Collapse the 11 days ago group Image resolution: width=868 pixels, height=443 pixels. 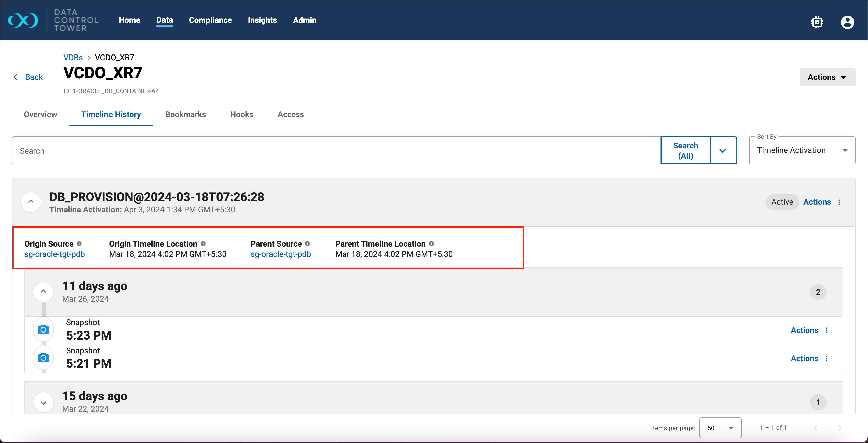click(43, 291)
